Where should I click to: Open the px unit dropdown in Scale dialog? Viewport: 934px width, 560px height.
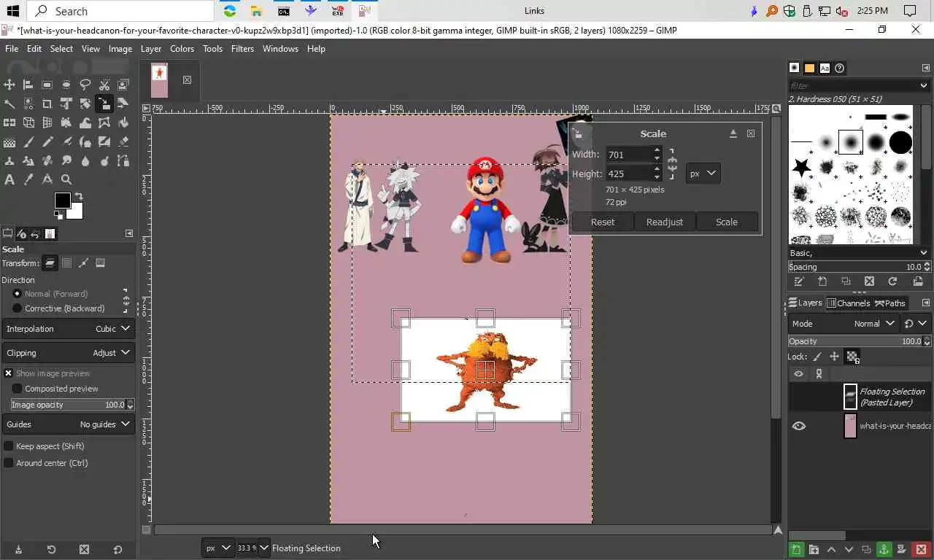coord(703,174)
